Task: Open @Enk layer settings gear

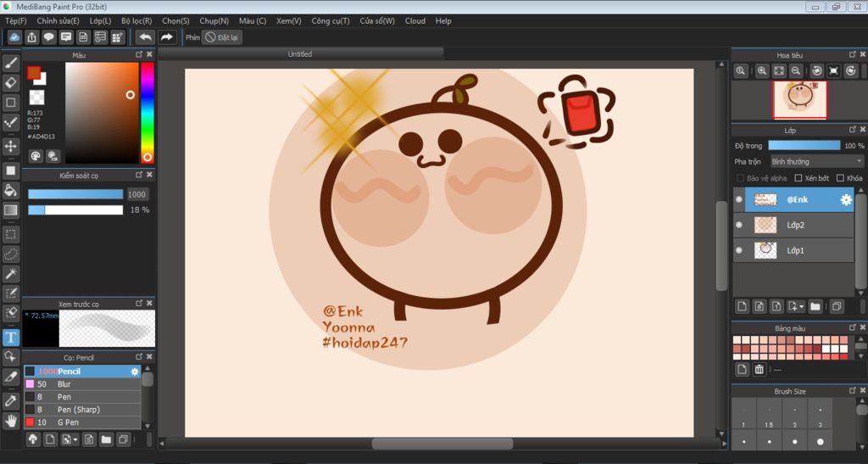Action: tap(846, 200)
